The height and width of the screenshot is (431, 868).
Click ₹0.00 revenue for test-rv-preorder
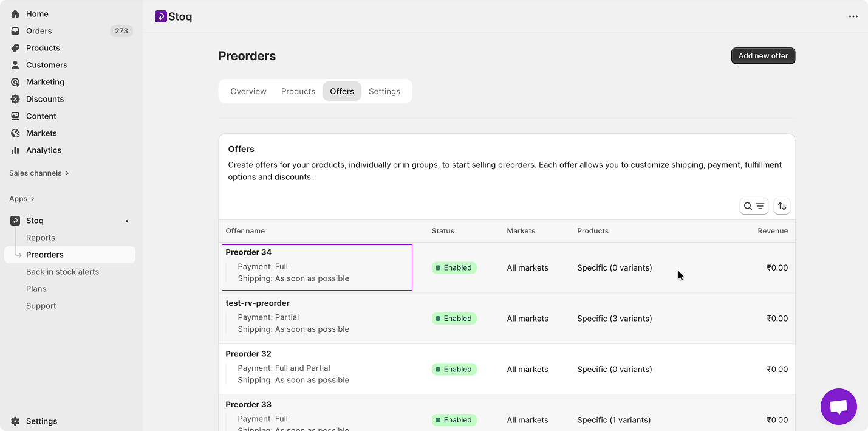777,319
